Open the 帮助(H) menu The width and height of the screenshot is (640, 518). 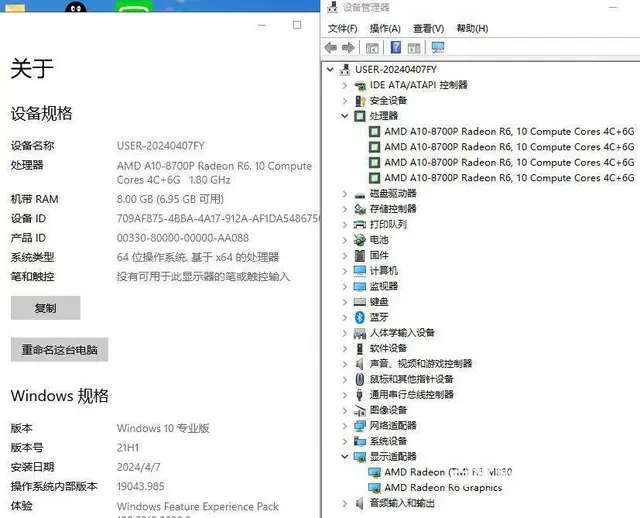click(472, 29)
